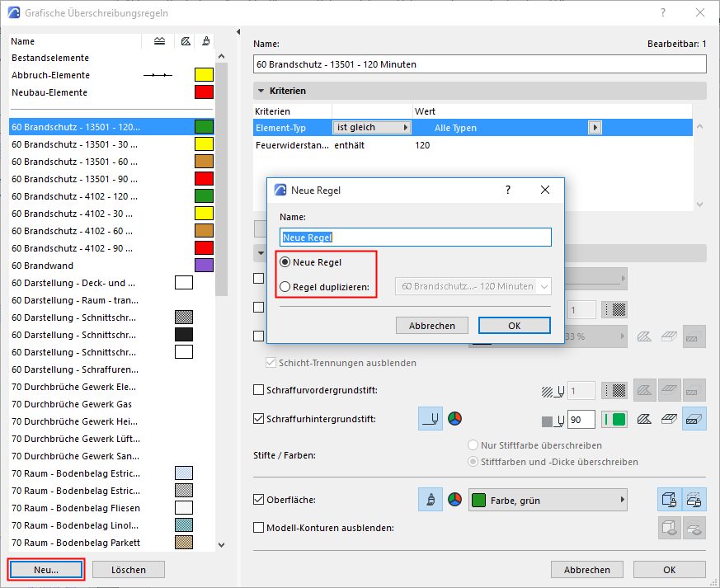Click the color wheel icon beside Schraffurhintergrundstift
The height and width of the screenshot is (588, 720).
tap(454, 419)
